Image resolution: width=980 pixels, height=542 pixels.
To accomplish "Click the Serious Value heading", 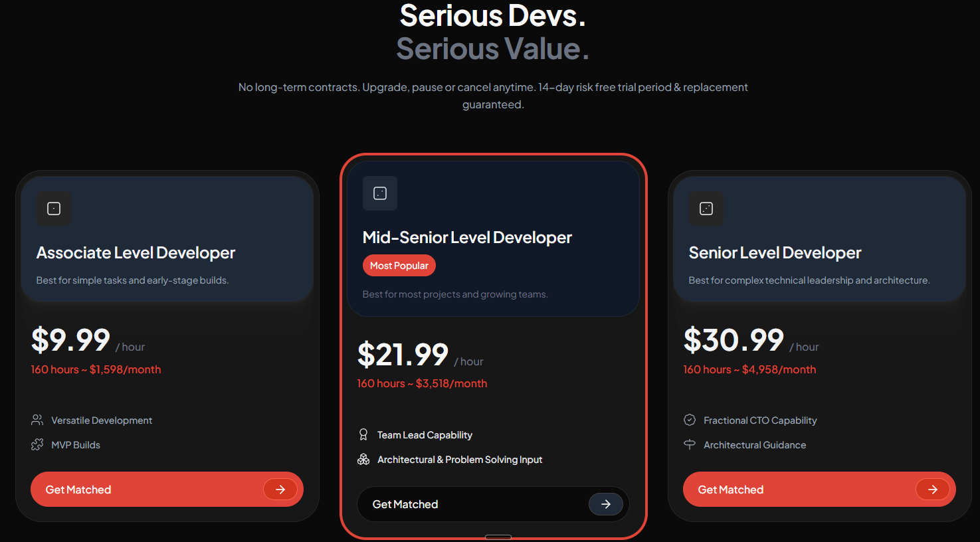I will point(492,48).
